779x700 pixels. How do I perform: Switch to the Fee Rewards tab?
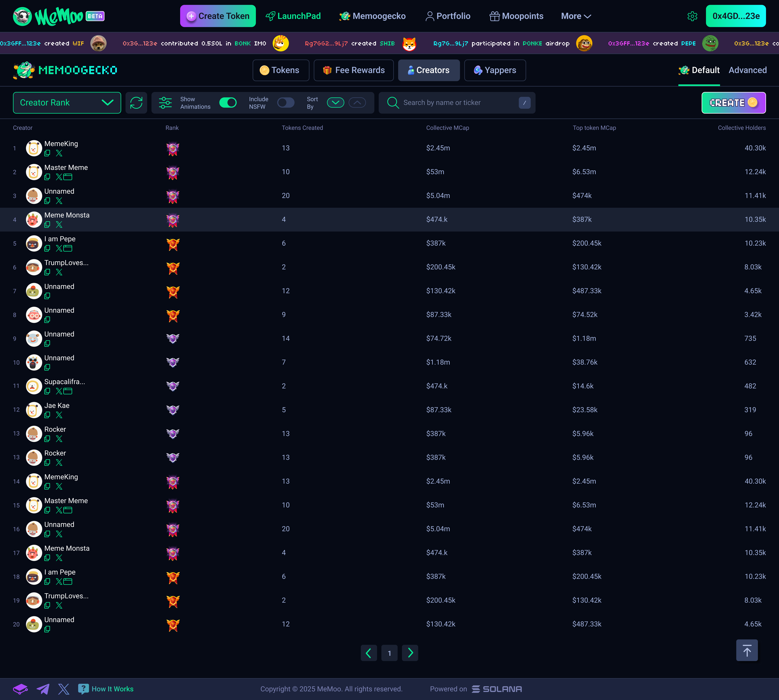354,70
